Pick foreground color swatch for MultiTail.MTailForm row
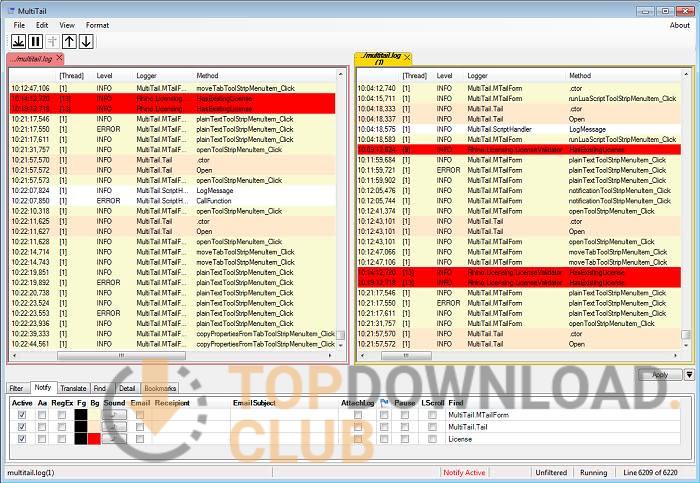Image resolution: width=700 pixels, height=483 pixels. (x=81, y=415)
